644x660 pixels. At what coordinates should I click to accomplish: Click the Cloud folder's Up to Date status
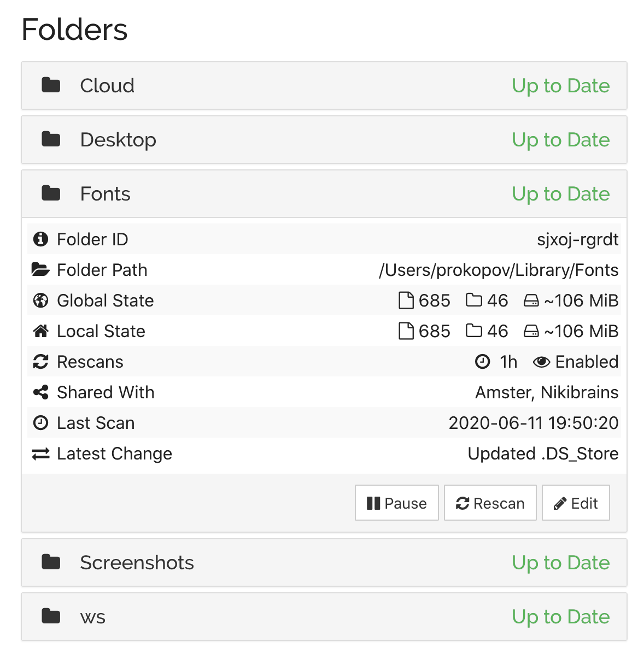click(560, 86)
